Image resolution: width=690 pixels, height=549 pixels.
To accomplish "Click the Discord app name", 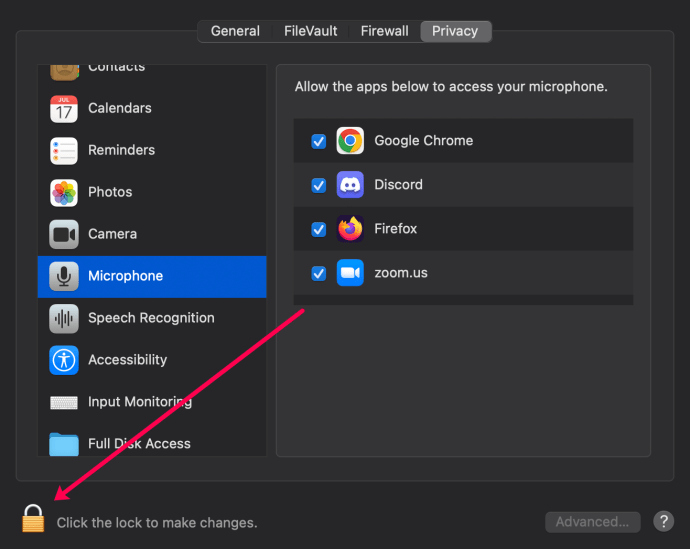I will coord(398,185).
